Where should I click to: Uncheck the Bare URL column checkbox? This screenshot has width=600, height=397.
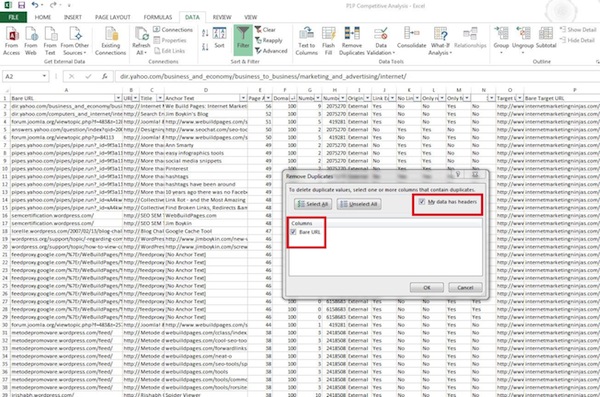[293, 232]
